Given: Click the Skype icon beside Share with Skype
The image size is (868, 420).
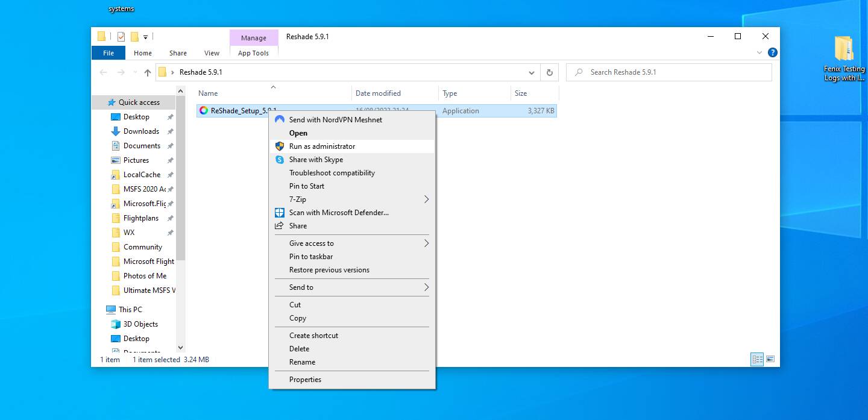Looking at the screenshot, I should (280, 160).
